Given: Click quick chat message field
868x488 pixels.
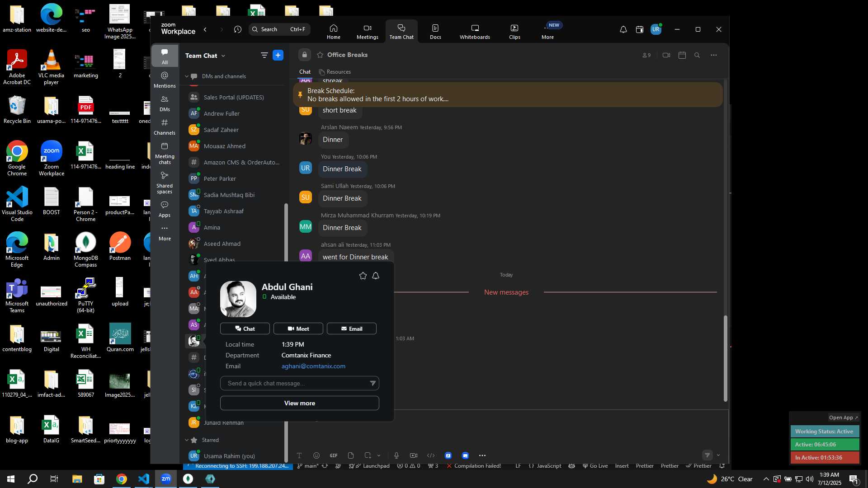Looking at the screenshot, I should tap(299, 383).
